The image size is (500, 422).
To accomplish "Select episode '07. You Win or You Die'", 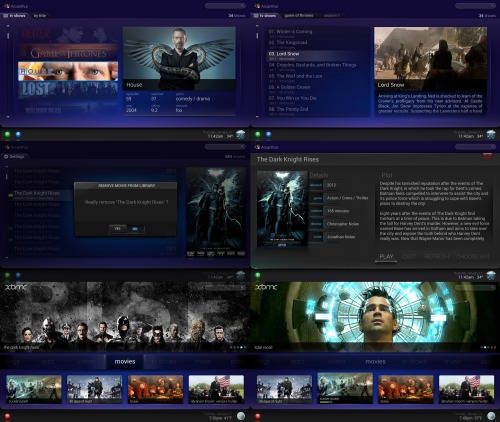I will [317, 100].
